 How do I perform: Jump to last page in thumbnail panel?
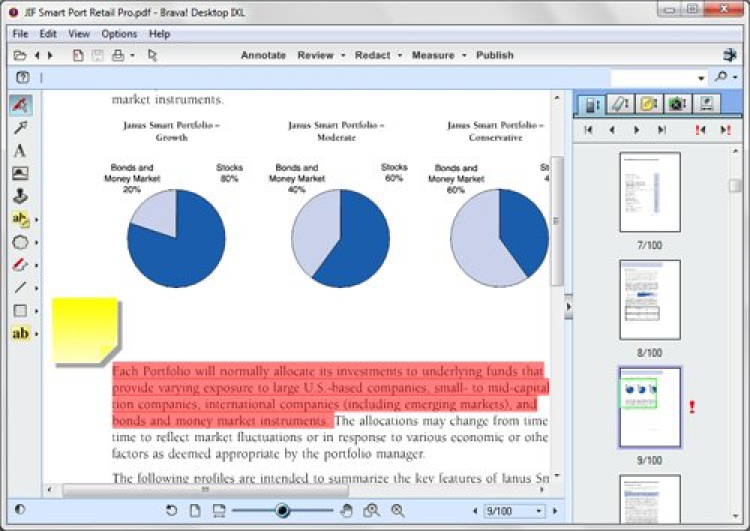[662, 130]
